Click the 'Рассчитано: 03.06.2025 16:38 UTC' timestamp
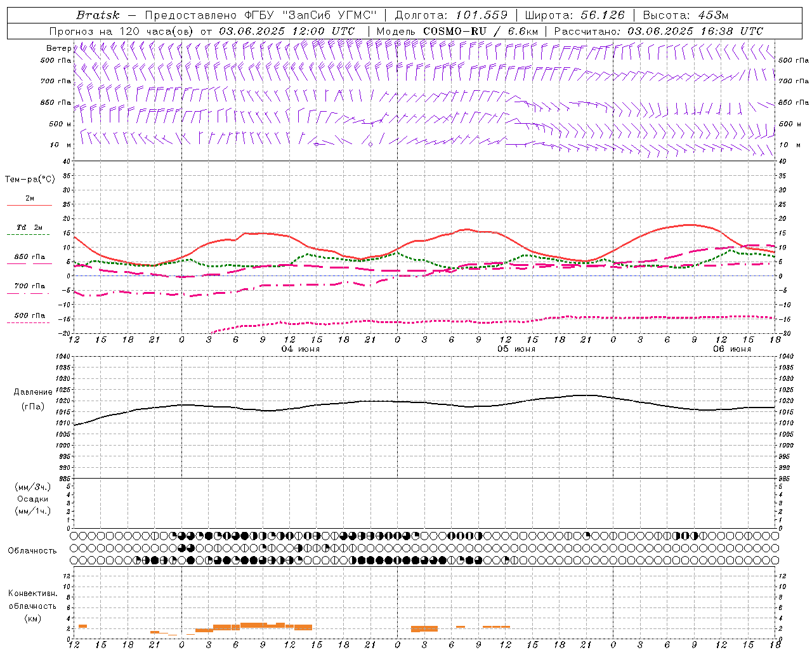 [658, 31]
